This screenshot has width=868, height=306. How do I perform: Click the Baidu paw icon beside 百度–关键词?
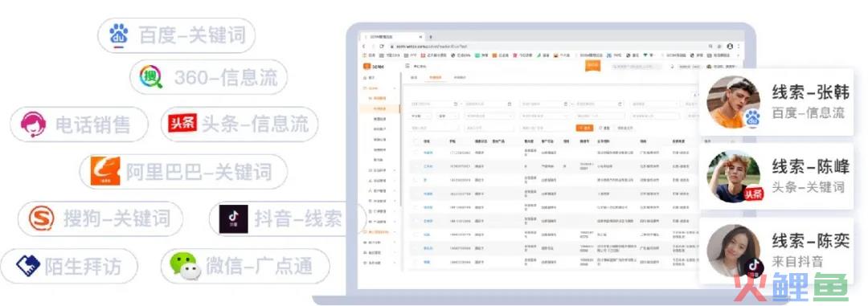coord(118,35)
